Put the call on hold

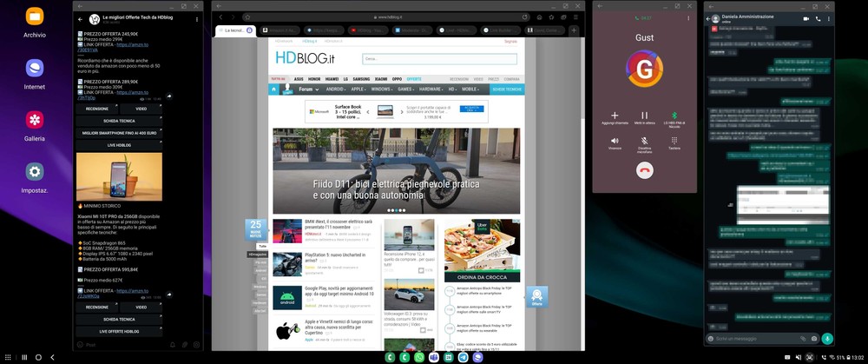pos(644,116)
